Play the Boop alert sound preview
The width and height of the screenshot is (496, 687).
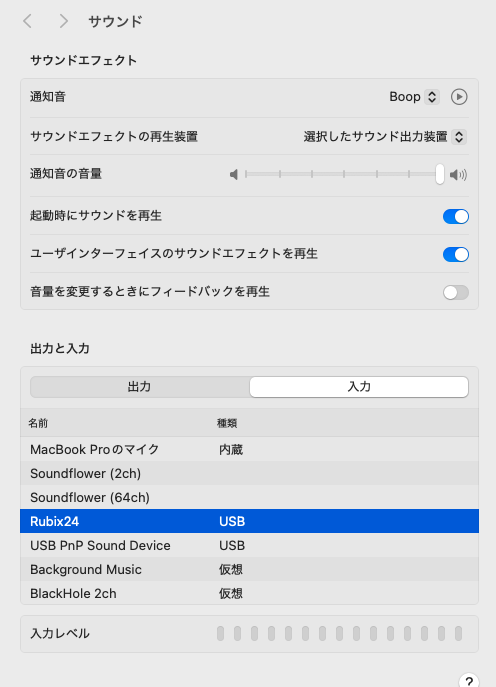[x=459, y=97]
